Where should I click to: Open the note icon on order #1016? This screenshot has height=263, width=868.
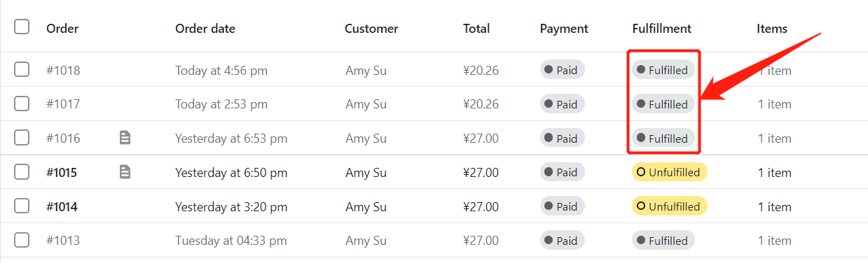(125, 138)
